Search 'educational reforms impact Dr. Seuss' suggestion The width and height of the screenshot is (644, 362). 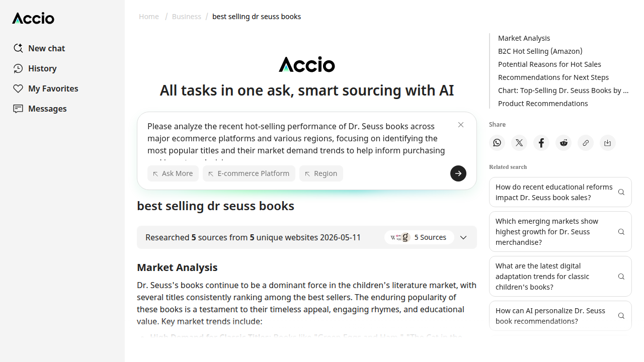(x=560, y=192)
